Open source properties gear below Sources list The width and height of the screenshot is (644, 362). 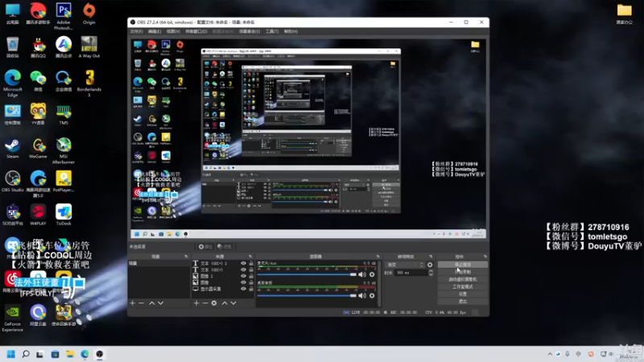(x=214, y=303)
